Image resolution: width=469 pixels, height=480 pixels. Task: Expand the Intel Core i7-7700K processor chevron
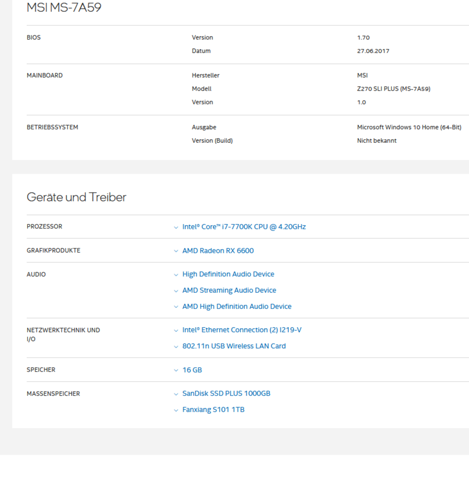(x=176, y=227)
